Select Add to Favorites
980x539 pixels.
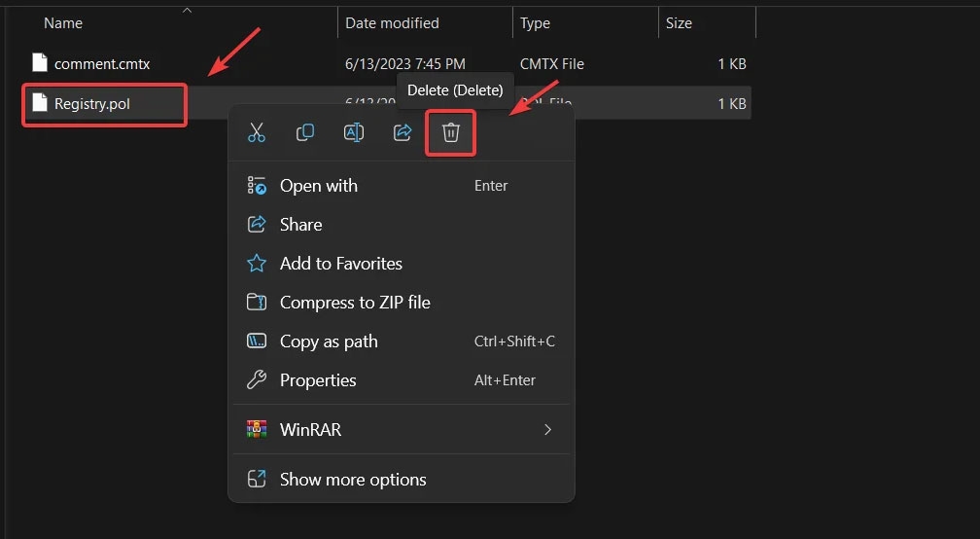pyautogui.click(x=402, y=264)
